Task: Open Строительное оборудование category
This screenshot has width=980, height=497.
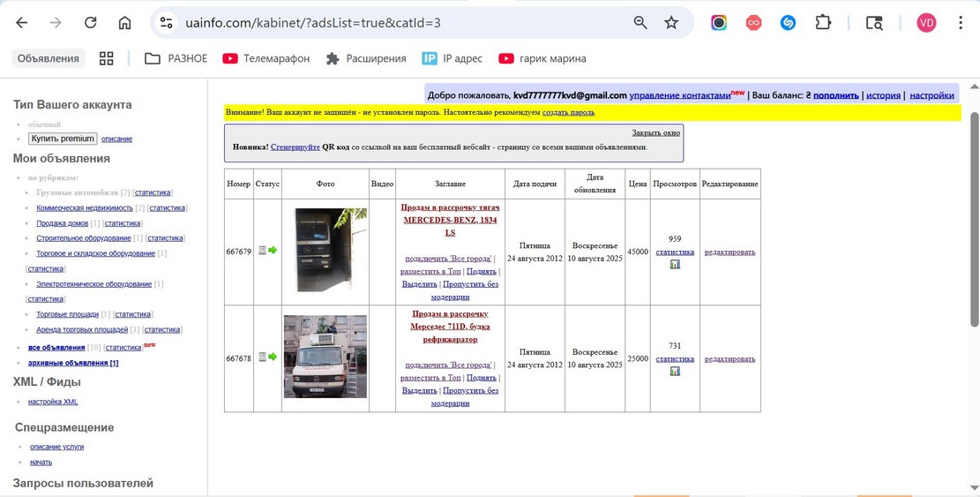Action: pyautogui.click(x=84, y=238)
